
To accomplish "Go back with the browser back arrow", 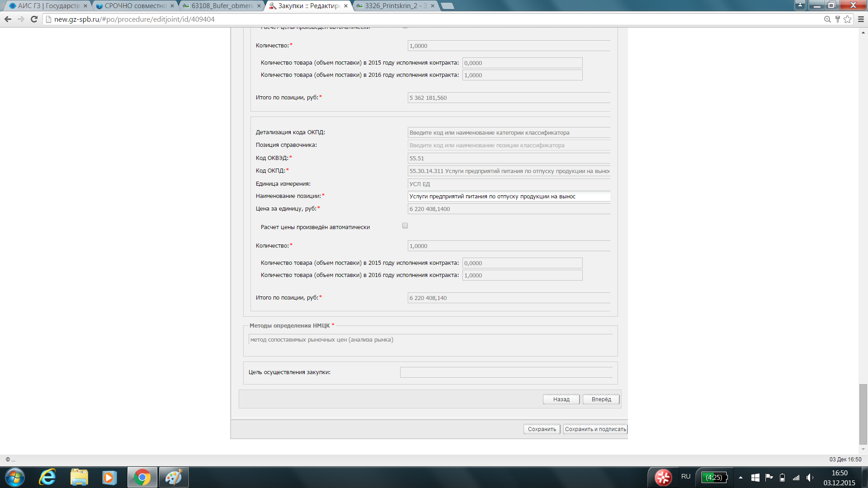I will pyautogui.click(x=8, y=19).
